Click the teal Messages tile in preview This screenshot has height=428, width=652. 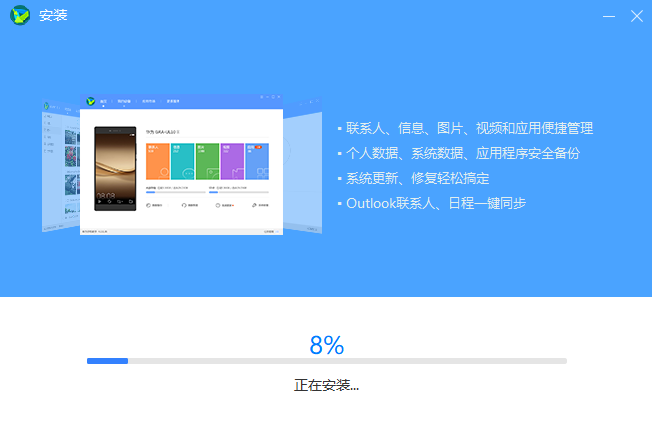pos(182,160)
